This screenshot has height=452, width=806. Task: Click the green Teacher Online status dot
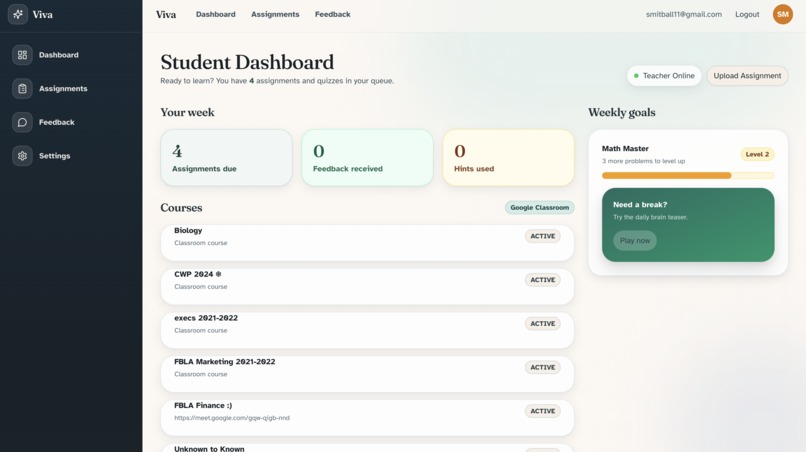(636, 76)
